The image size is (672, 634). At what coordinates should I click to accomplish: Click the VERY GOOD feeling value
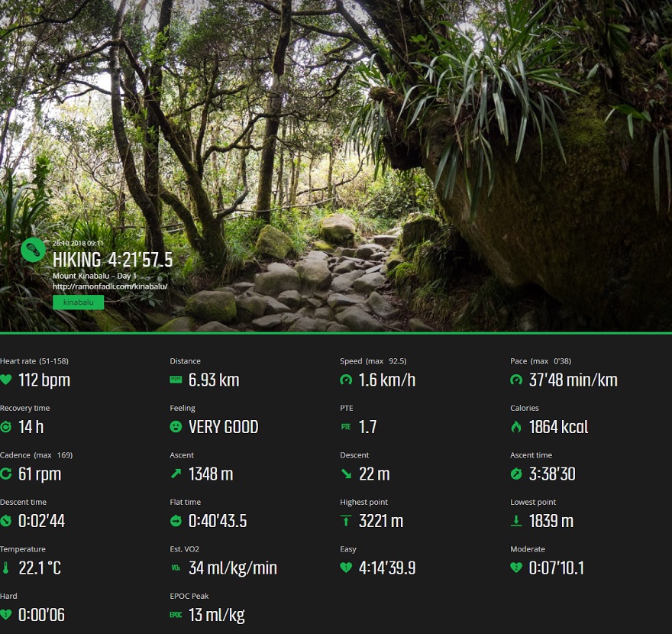223,427
